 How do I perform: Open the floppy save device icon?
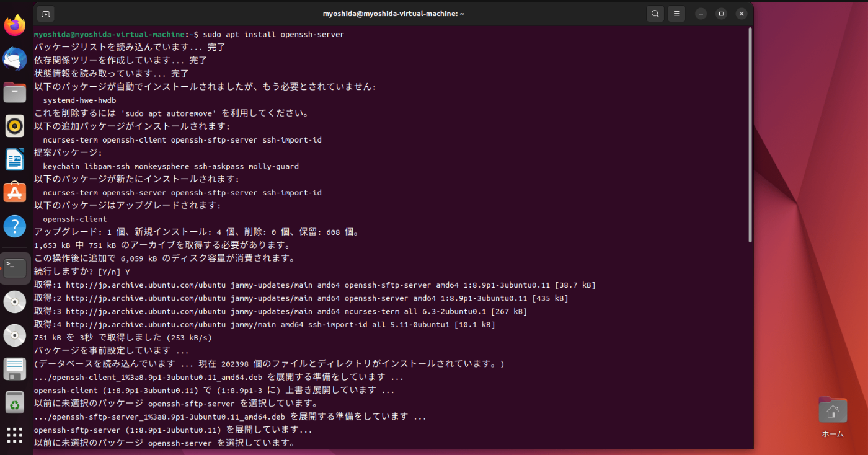click(15, 369)
